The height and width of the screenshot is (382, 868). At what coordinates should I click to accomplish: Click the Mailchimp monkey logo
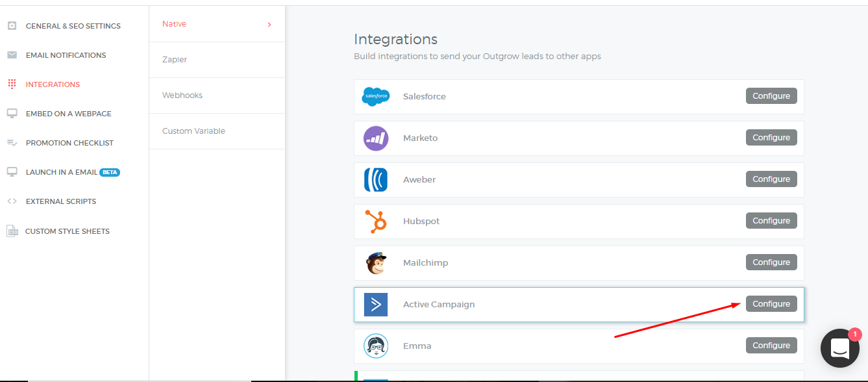(x=376, y=263)
